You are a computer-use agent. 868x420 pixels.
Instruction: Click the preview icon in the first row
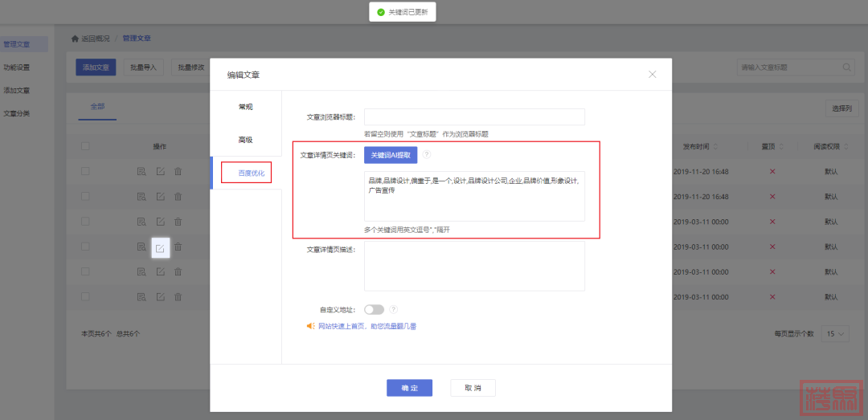(141, 171)
